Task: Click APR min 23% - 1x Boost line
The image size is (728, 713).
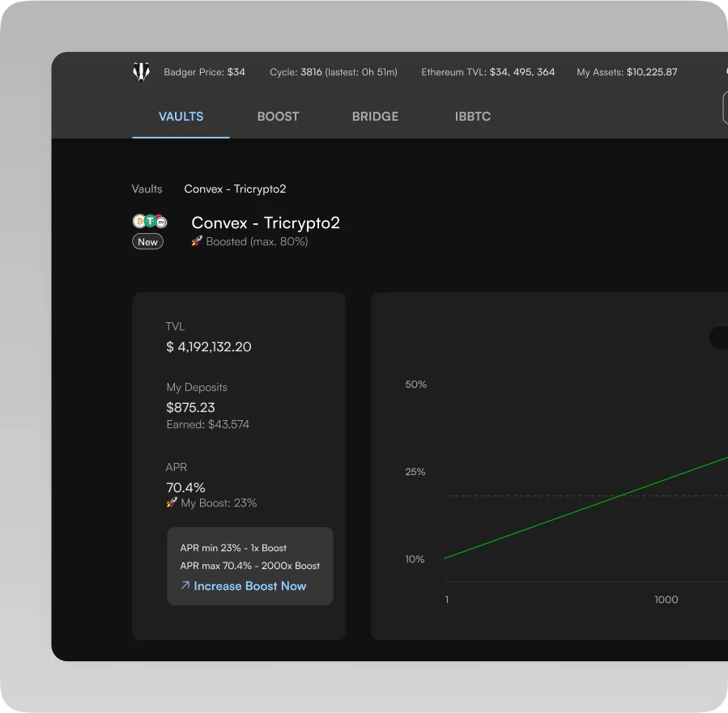Action: click(x=233, y=548)
